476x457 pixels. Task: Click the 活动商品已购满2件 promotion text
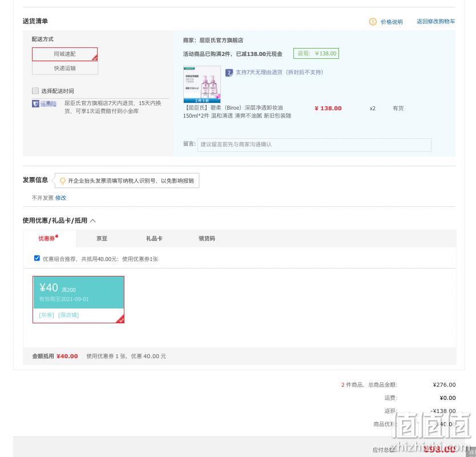click(232, 54)
